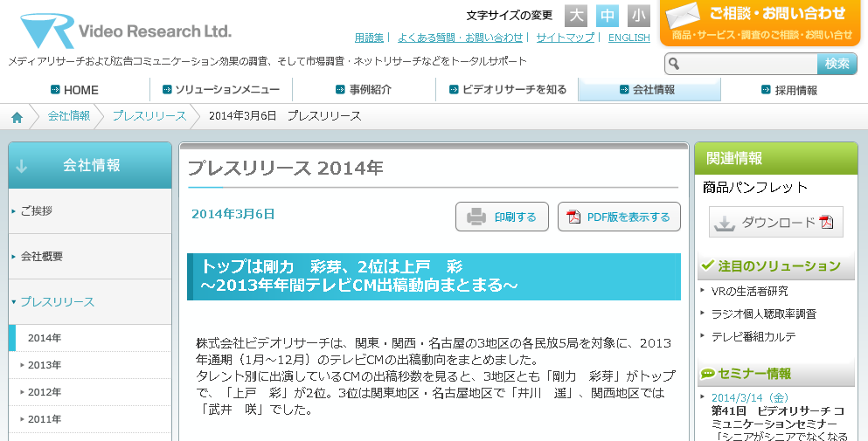Open the 採用情報 navigation tab
The width and height of the screenshot is (868, 441).
tap(789, 90)
